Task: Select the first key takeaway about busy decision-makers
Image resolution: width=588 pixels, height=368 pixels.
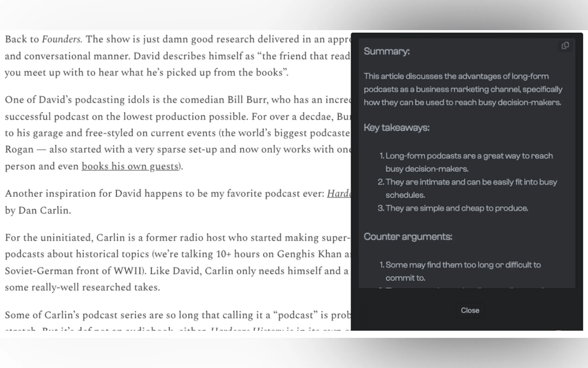Action: click(469, 162)
